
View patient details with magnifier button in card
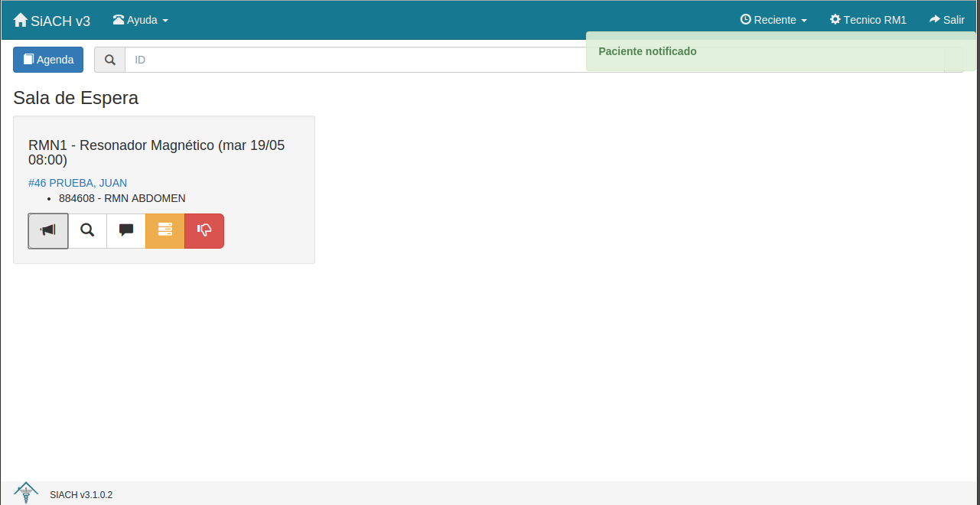point(87,230)
